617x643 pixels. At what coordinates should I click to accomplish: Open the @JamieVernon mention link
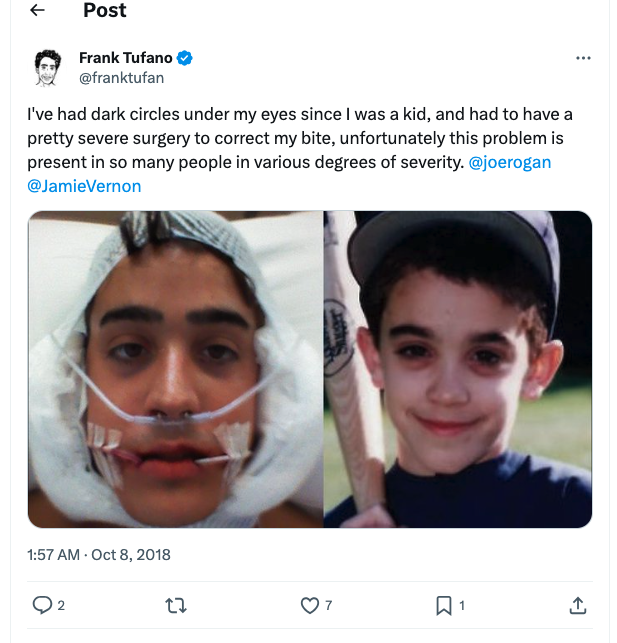coord(84,186)
